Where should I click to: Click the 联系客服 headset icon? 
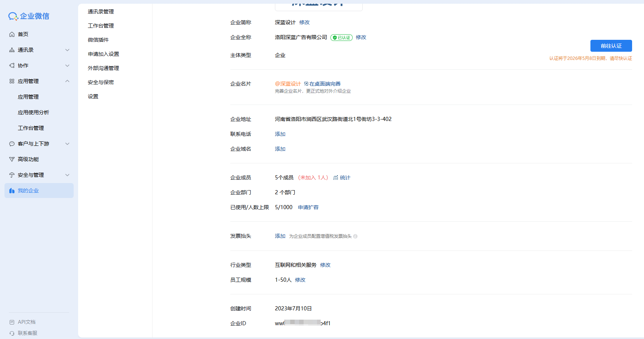[x=12, y=333]
